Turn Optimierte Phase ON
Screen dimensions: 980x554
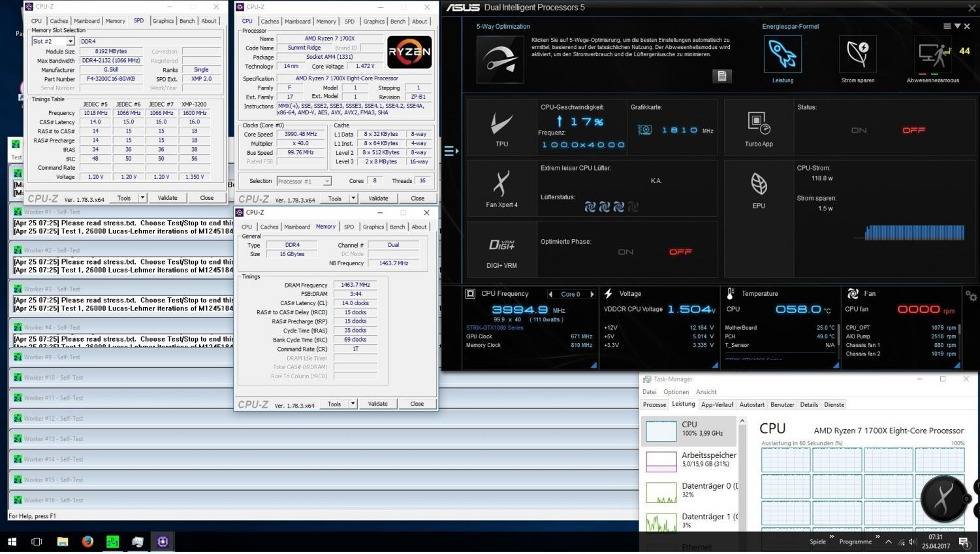625,252
